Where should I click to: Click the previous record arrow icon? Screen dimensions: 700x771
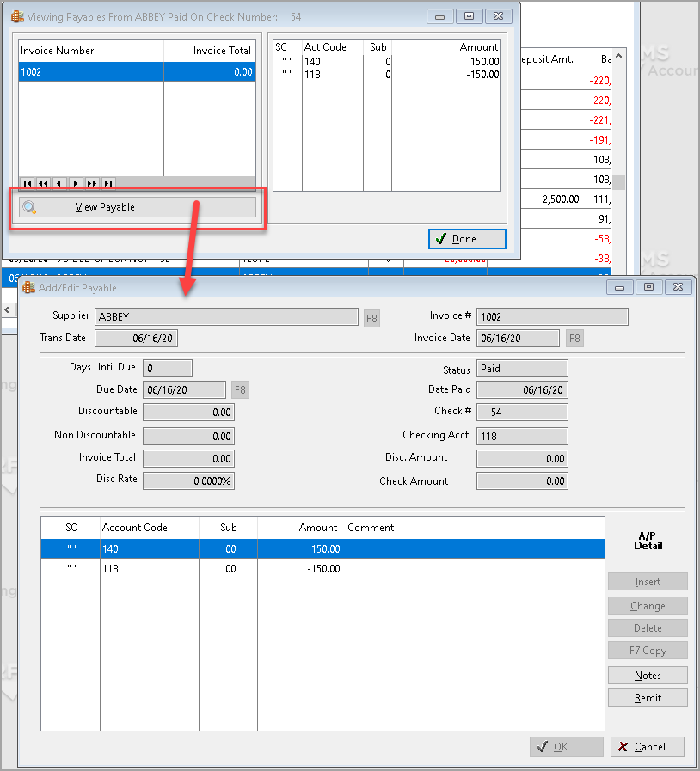point(58,183)
